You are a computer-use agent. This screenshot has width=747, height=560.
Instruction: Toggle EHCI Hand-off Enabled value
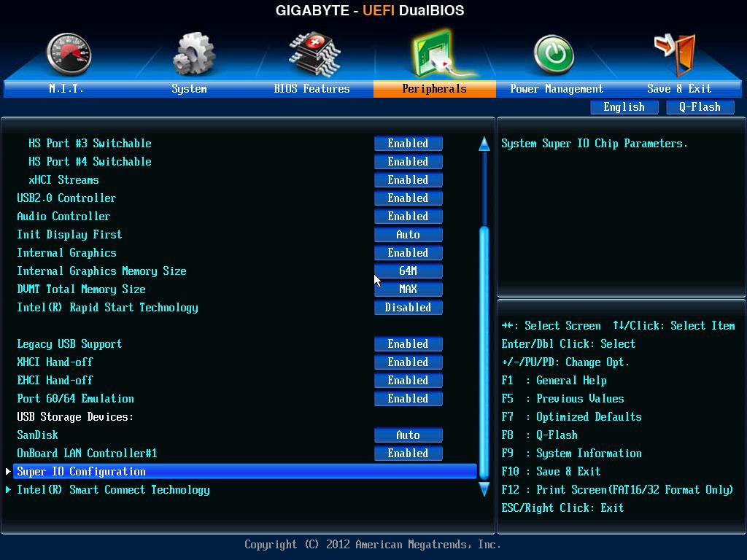409,381
